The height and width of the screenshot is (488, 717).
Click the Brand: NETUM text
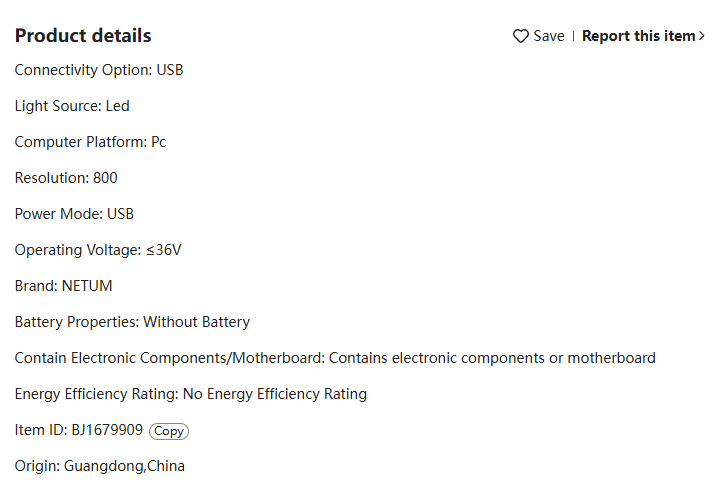(x=64, y=286)
